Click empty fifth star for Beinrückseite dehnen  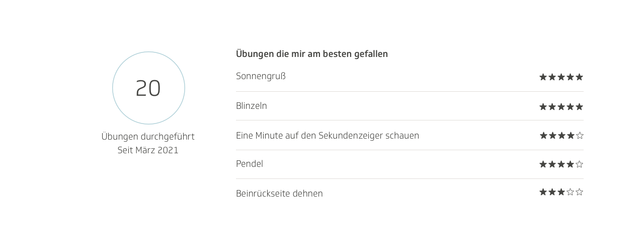point(580,192)
